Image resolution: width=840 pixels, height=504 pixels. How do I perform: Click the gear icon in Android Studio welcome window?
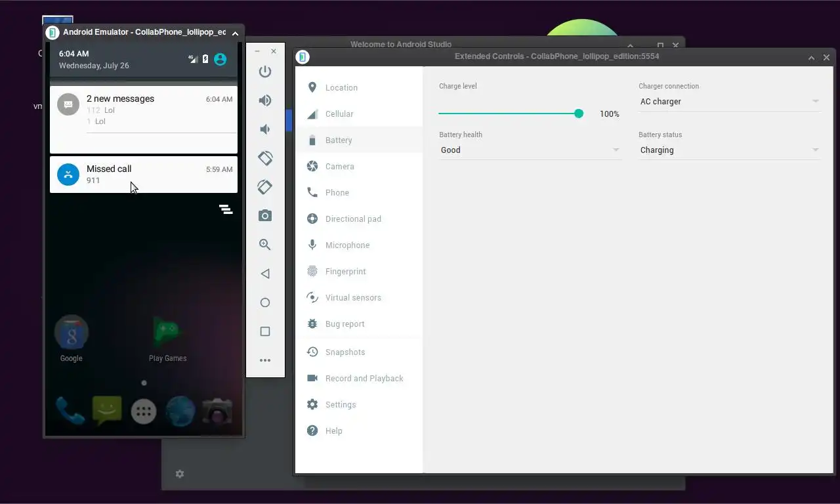(180, 474)
